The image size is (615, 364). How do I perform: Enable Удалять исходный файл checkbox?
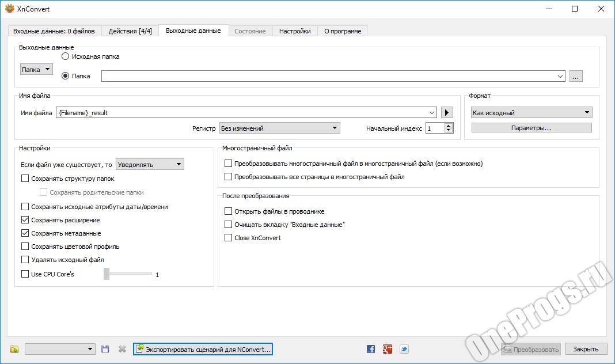point(25,260)
